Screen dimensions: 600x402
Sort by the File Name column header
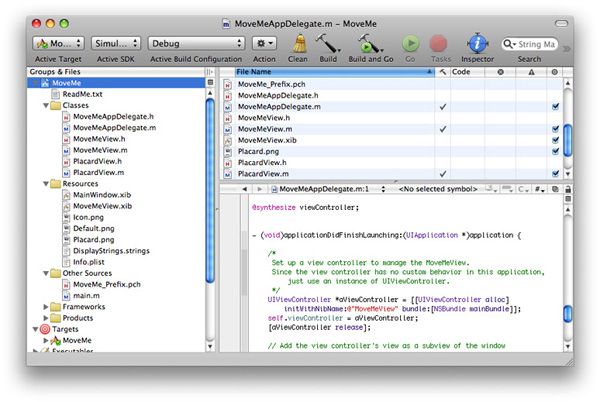click(334, 72)
